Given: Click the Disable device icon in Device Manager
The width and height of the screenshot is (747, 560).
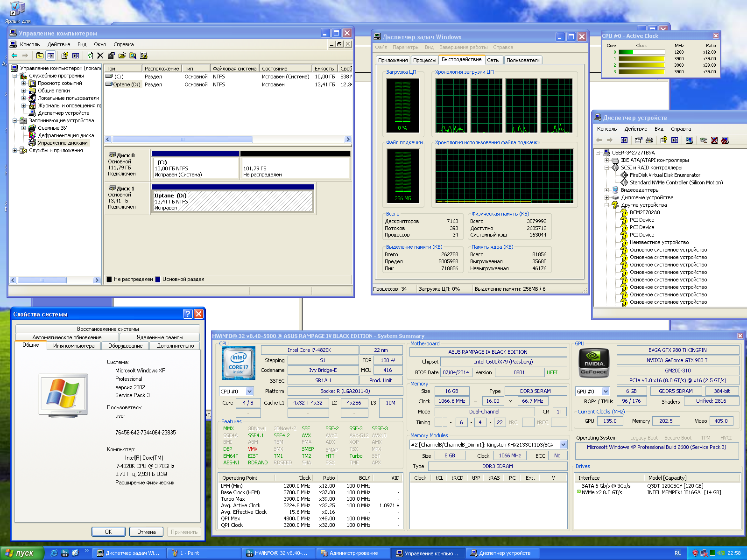Looking at the screenshot, I should coord(725,140).
